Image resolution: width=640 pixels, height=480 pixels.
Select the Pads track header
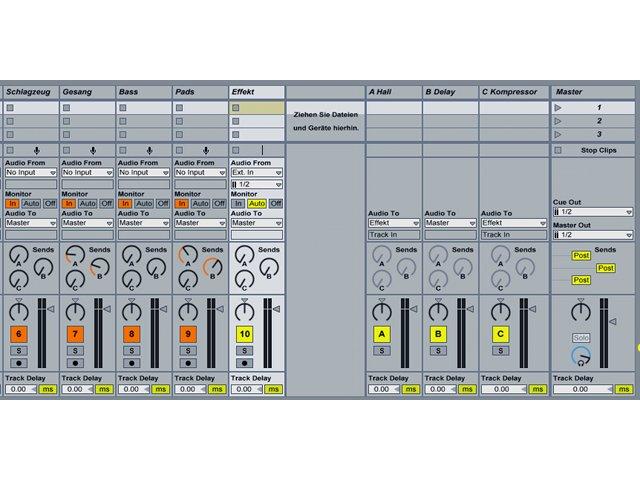click(x=200, y=92)
